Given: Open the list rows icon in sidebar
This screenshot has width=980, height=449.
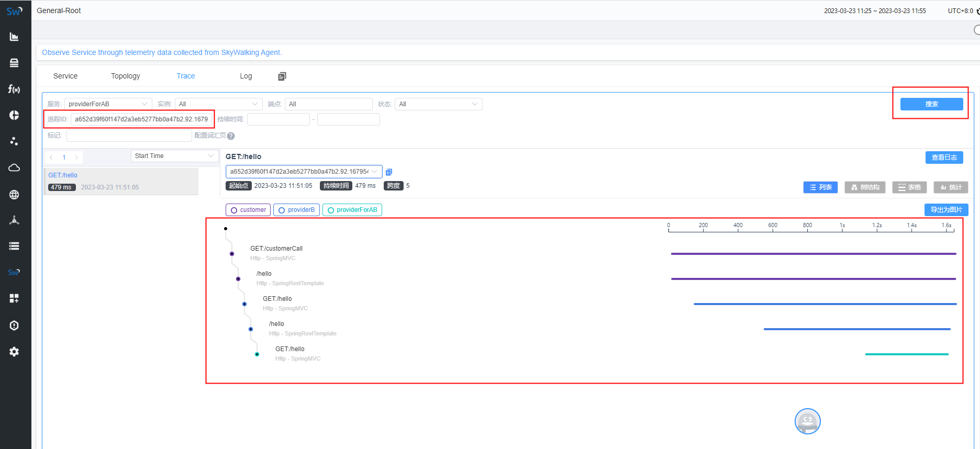Looking at the screenshot, I should [14, 246].
